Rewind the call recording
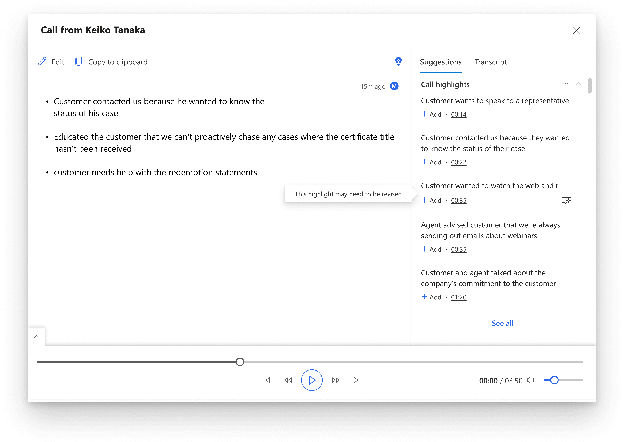This screenshot has width=624, height=442. click(x=289, y=380)
